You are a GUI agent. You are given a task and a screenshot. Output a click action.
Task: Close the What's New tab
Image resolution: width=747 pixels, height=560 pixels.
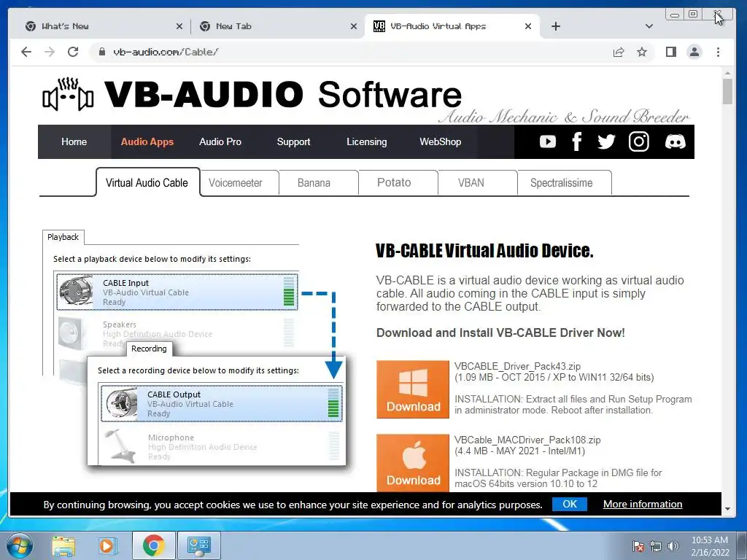coord(179,26)
